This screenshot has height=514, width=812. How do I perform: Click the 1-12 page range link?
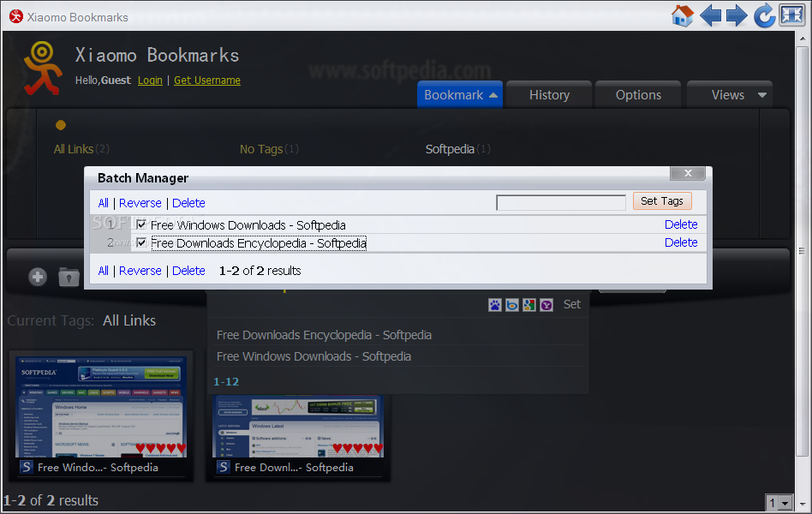226,382
